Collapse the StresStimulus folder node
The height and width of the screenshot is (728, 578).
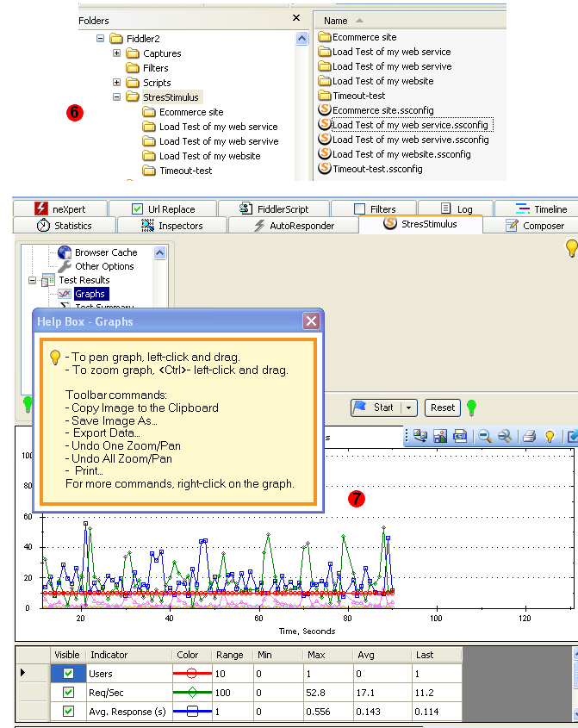[116, 97]
